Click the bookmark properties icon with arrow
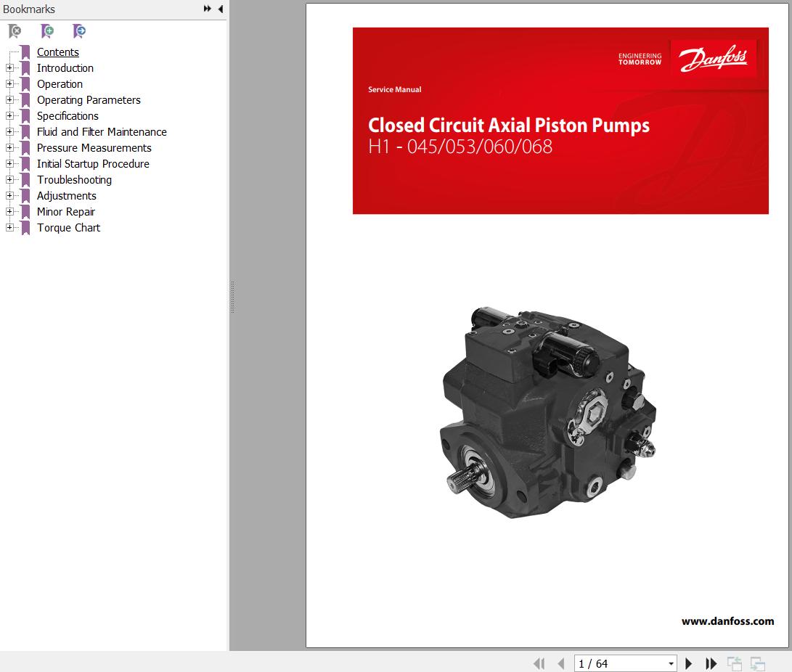This screenshot has width=792, height=672. coord(79,31)
